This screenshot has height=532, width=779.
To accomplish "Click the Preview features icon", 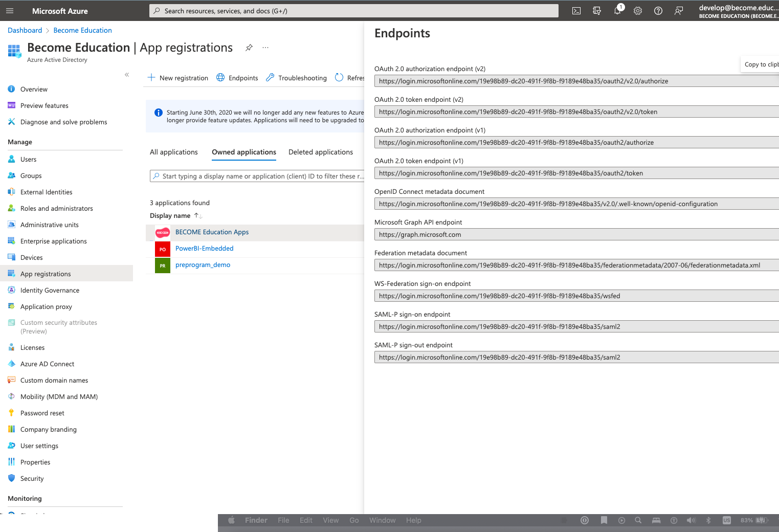I will [11, 105].
